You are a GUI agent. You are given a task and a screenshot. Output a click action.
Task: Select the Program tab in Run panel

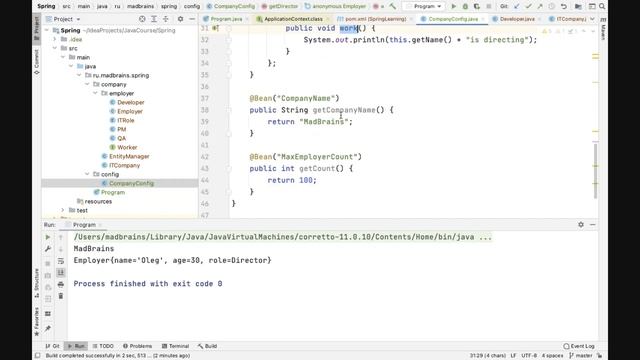coord(84,225)
